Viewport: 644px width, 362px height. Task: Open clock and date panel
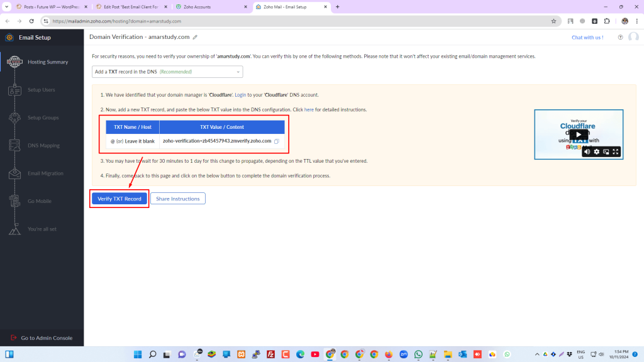tap(619, 354)
